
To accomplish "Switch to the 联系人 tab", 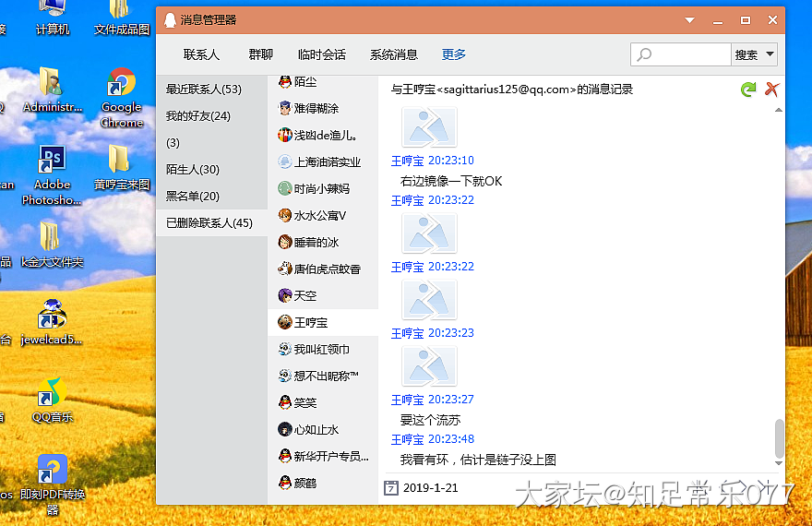I will pos(201,54).
